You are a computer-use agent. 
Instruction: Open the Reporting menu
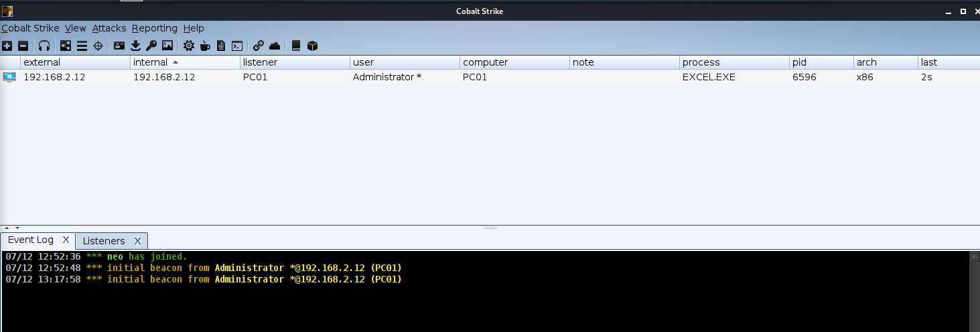coord(154,28)
